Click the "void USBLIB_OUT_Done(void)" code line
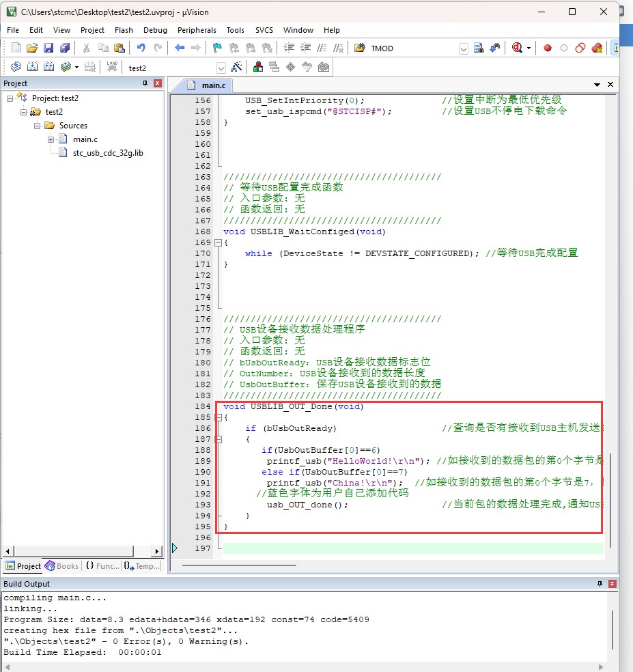Image resolution: width=633 pixels, height=672 pixels. (294, 406)
